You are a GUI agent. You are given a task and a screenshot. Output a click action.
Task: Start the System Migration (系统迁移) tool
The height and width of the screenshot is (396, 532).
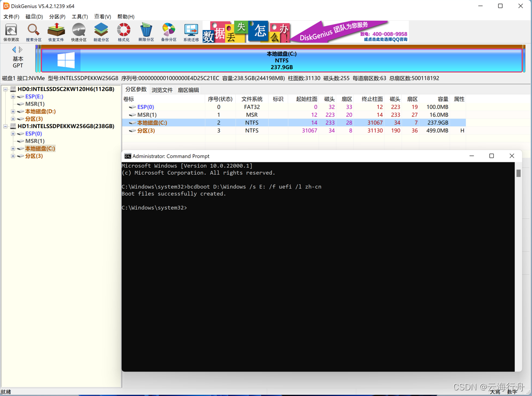coord(191,32)
